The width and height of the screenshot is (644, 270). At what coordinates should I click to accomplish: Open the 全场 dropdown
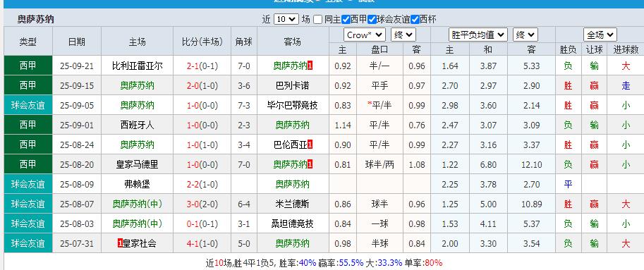pyautogui.click(x=600, y=35)
